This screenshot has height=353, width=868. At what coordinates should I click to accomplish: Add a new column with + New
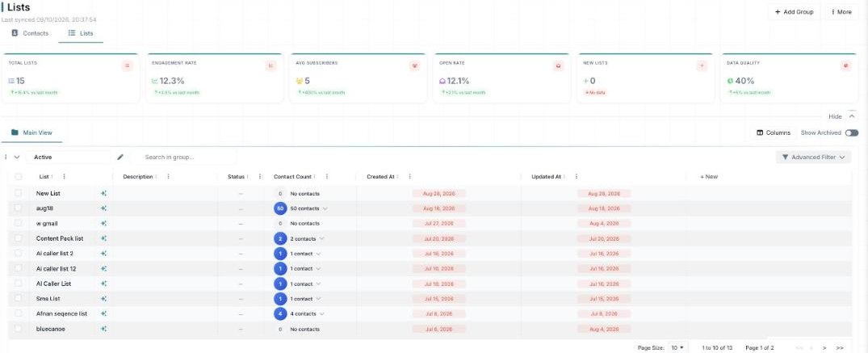(x=709, y=177)
